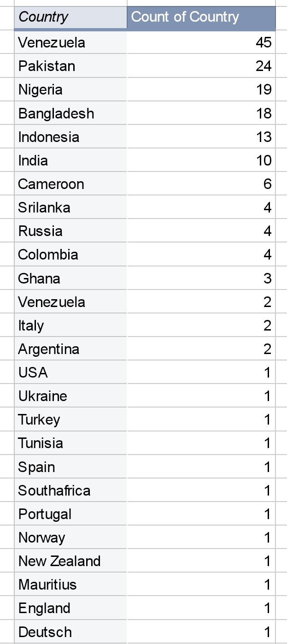Select the Country header cell
The width and height of the screenshot is (287, 644).
point(70,18)
